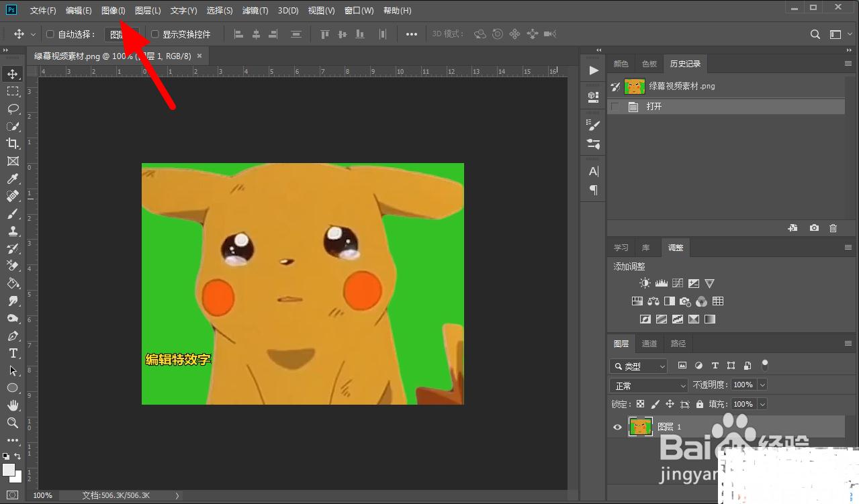Viewport: 859px width, 504px height.
Task: Enable the 显示变换控件 checkbox
Action: click(x=155, y=34)
